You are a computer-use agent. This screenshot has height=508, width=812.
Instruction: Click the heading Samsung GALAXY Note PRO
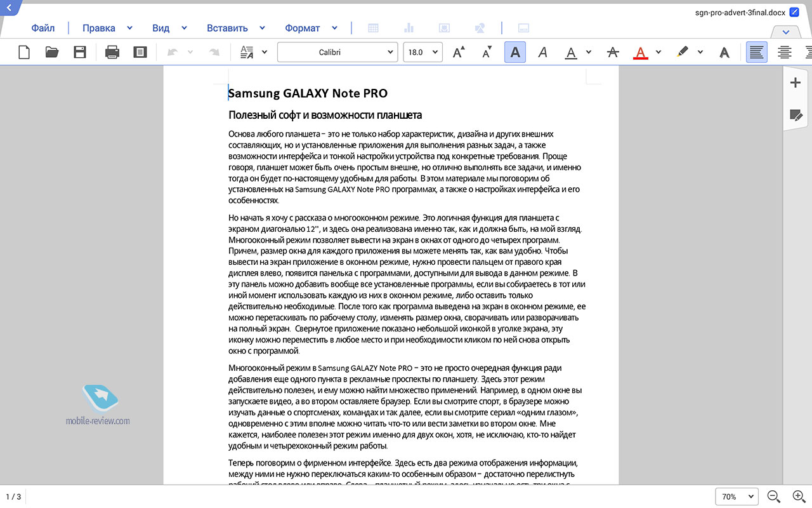pos(308,93)
